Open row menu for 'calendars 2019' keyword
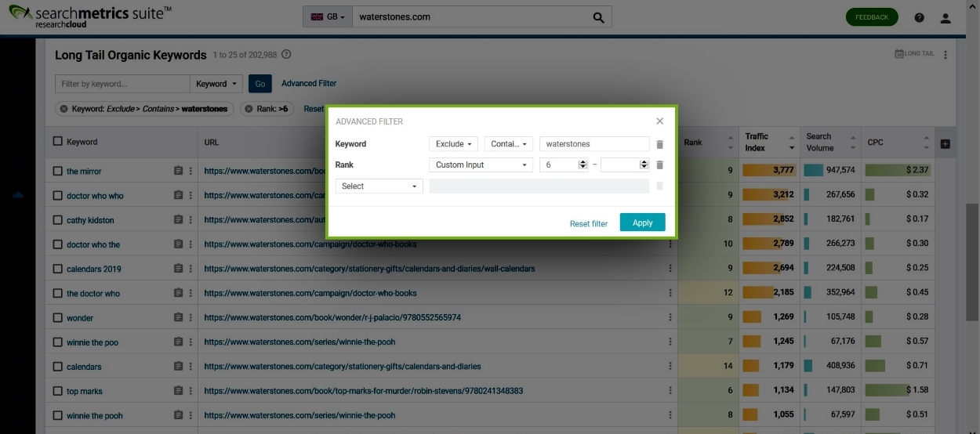Viewport: 980px width, 434px height. [190, 268]
